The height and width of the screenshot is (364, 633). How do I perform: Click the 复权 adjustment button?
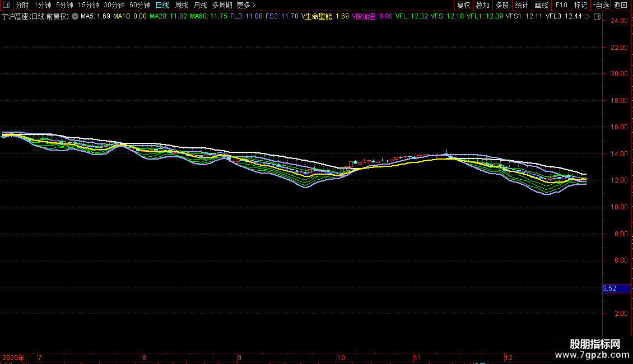point(463,5)
